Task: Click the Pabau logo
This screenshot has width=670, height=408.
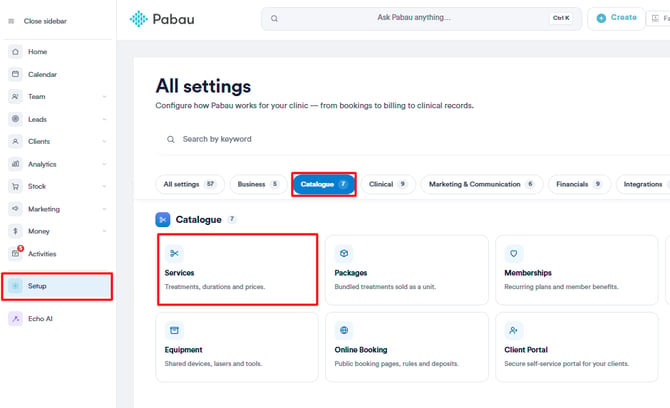Action: pyautogui.click(x=162, y=19)
